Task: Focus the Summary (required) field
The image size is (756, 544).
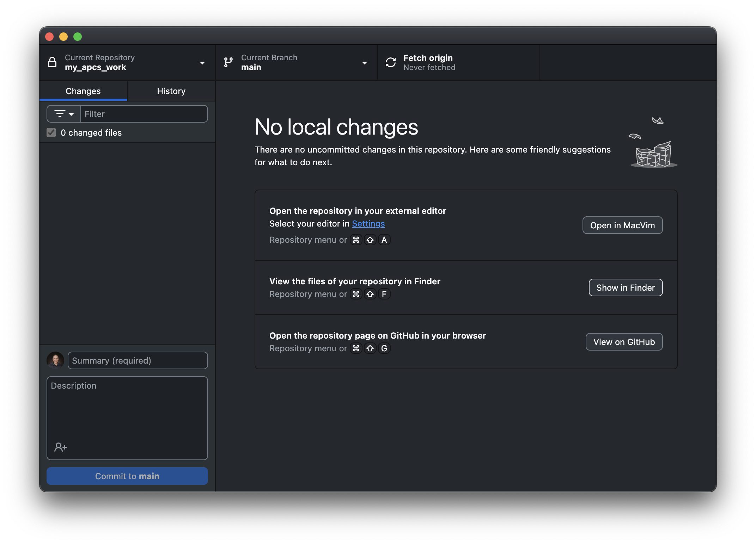Action: click(138, 360)
